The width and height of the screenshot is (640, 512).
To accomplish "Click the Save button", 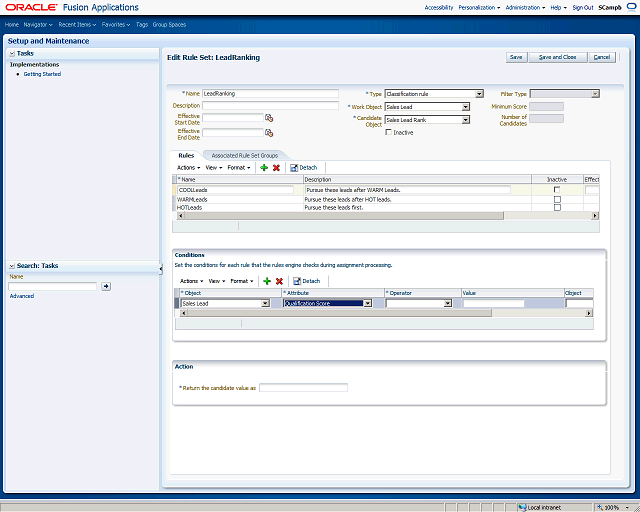I will 516,57.
